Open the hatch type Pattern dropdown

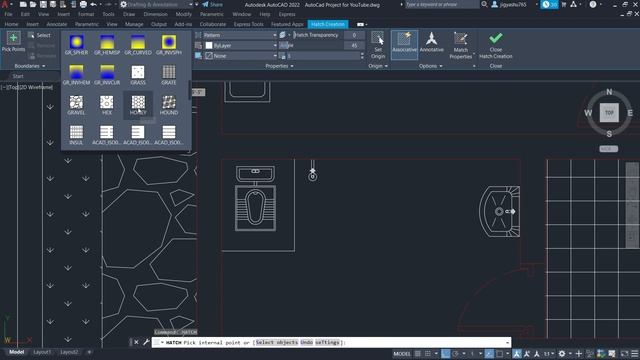tap(240, 36)
